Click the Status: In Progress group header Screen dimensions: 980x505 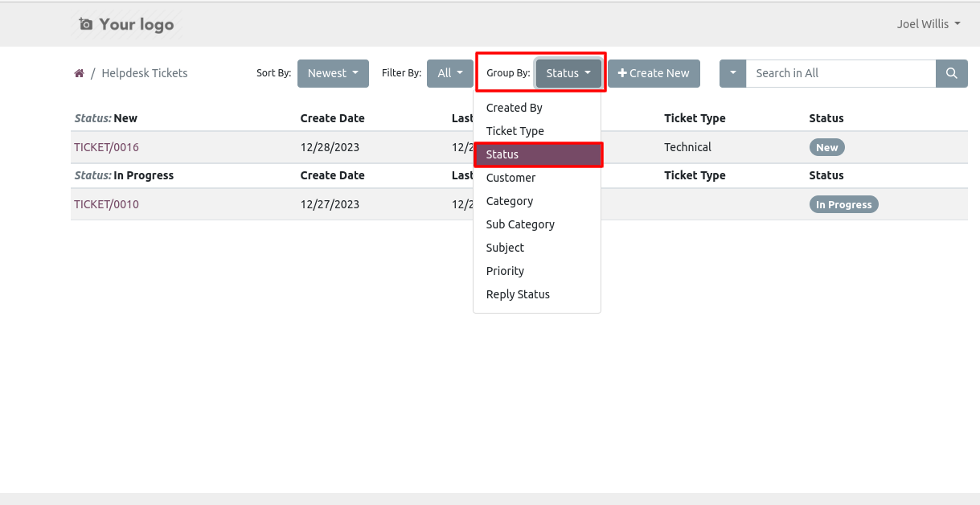pyautogui.click(x=124, y=175)
